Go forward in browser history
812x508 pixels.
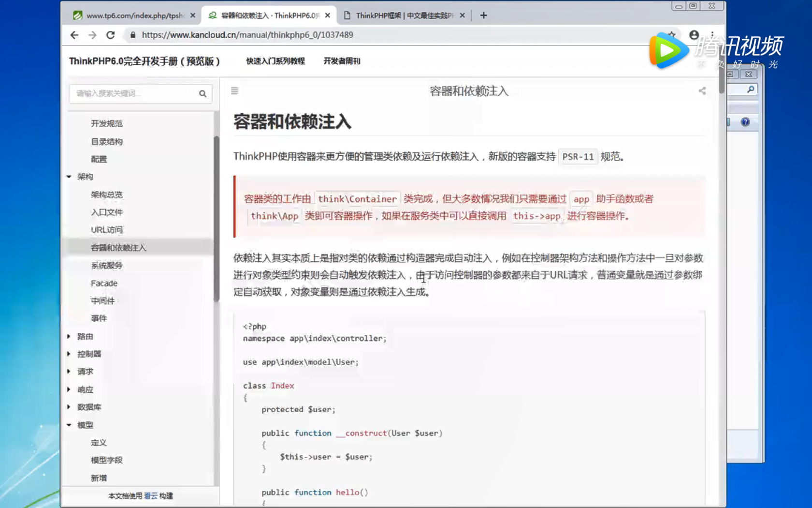(x=92, y=35)
